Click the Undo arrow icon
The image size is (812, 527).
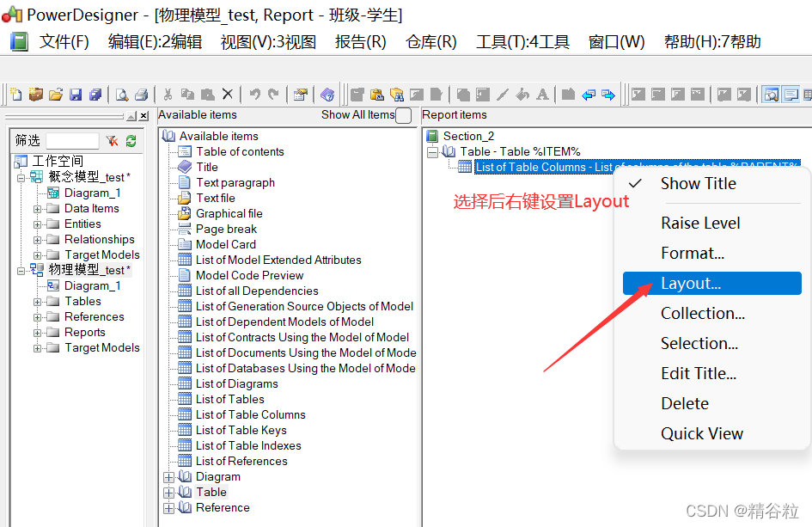click(x=254, y=95)
